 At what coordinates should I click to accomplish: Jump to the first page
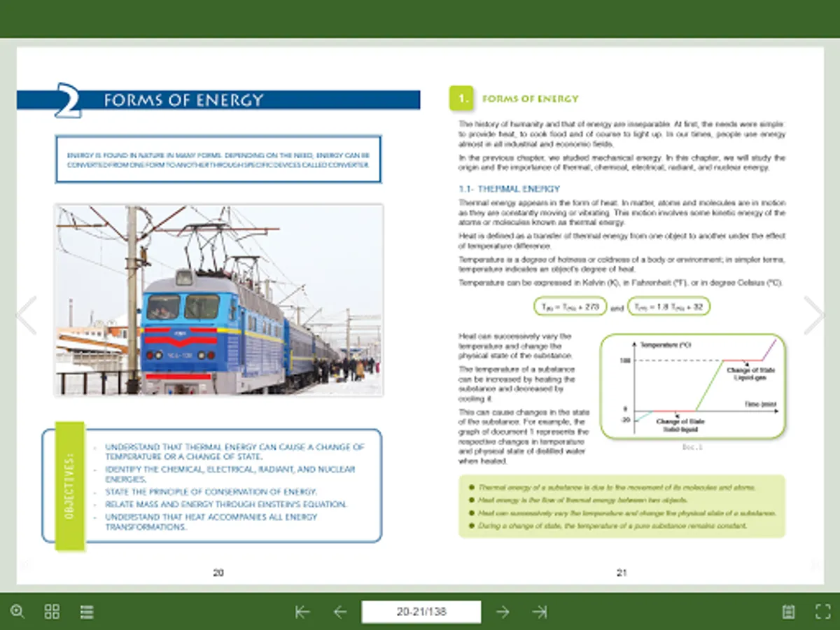[x=302, y=612]
